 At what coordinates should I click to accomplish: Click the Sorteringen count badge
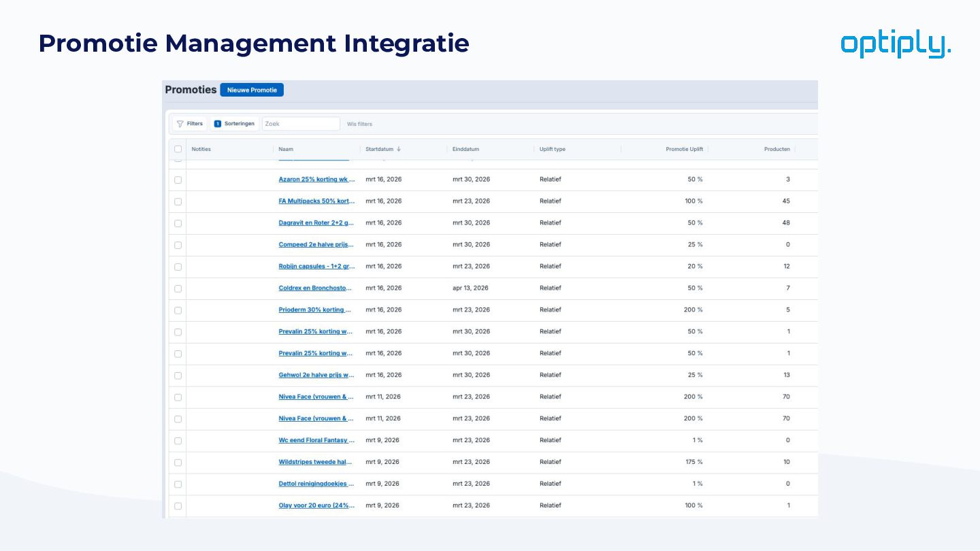[218, 124]
